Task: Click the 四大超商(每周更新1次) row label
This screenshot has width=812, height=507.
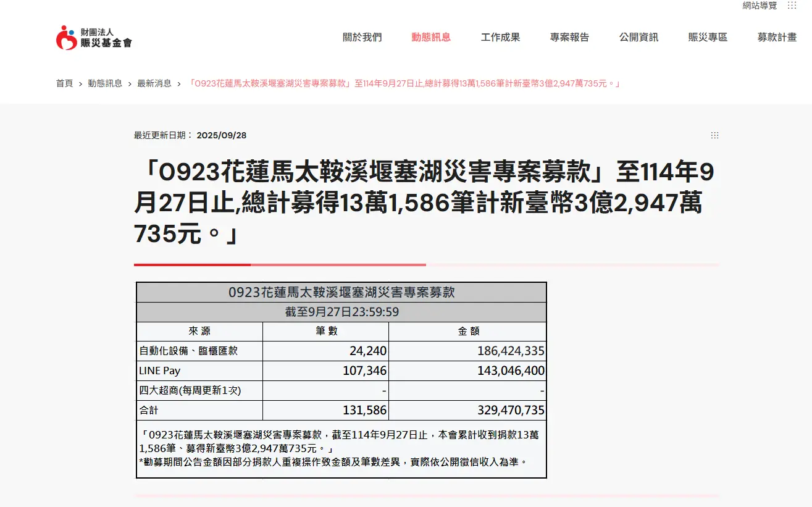Action: point(190,391)
